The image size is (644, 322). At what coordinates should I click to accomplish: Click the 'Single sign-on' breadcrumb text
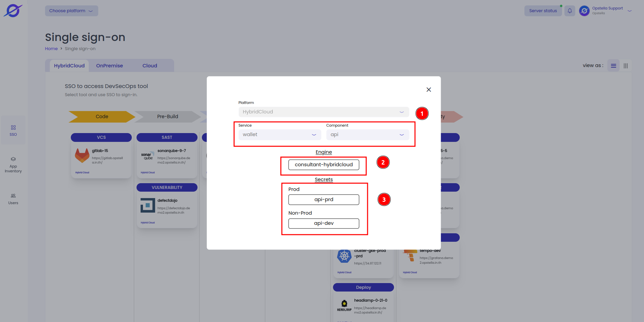80,49
